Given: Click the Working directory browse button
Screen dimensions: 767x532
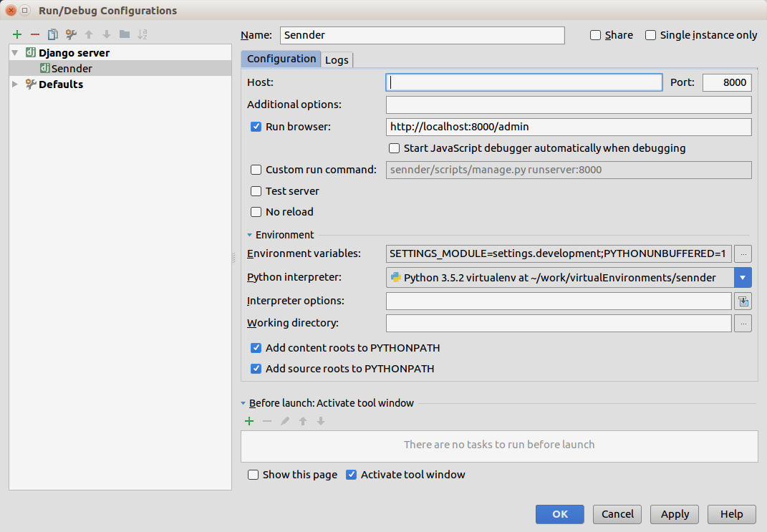Looking at the screenshot, I should pos(743,324).
